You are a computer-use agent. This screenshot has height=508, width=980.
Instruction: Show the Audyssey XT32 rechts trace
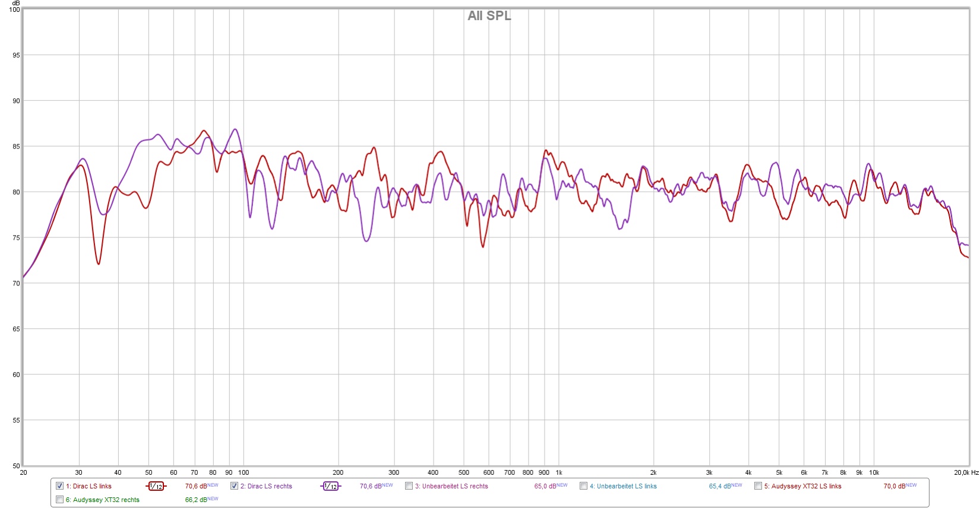(x=59, y=500)
